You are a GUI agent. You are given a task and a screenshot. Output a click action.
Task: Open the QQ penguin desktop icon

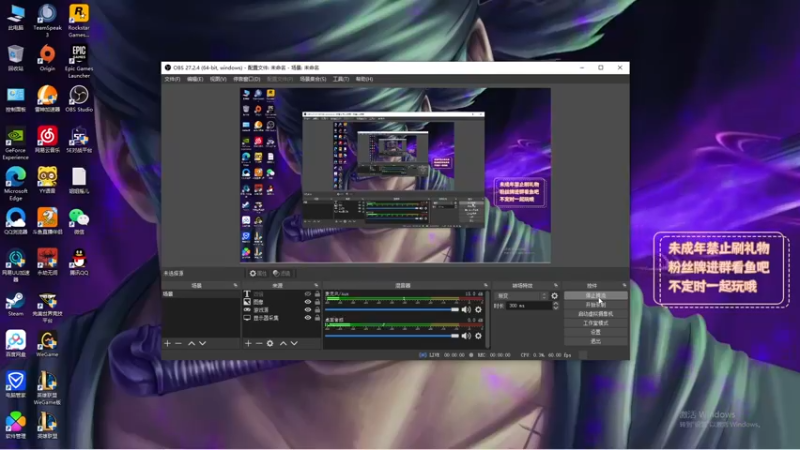79,262
